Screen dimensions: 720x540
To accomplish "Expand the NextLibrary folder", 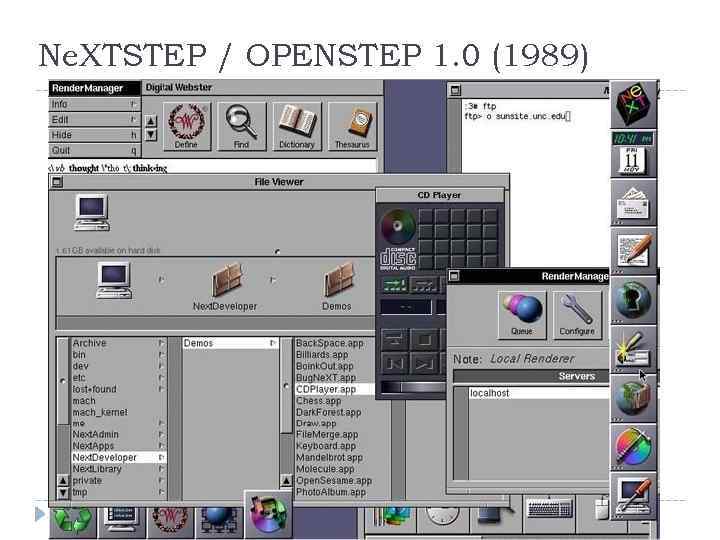I will pos(161,469).
